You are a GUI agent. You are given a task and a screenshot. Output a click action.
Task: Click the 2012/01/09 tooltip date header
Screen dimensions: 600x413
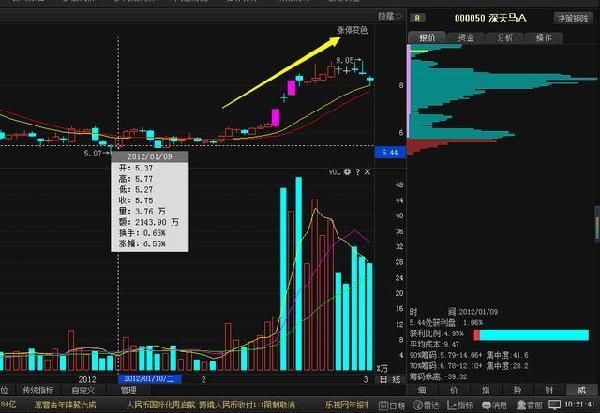point(150,156)
